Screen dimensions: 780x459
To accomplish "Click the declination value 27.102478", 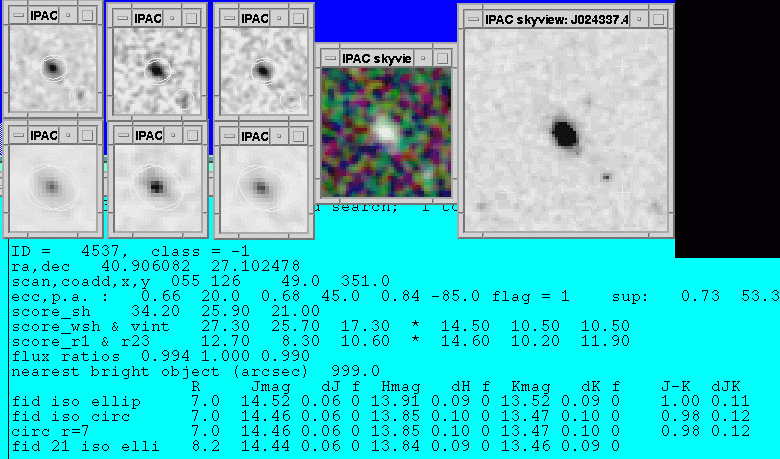I will [256, 266].
